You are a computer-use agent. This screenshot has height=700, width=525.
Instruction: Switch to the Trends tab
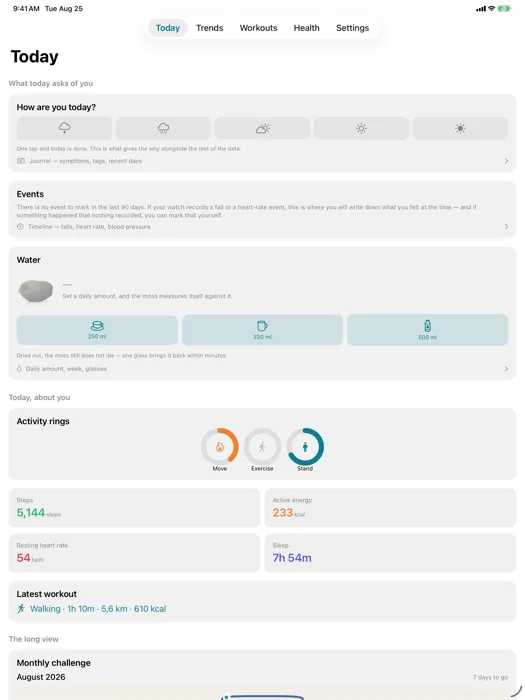tap(209, 28)
